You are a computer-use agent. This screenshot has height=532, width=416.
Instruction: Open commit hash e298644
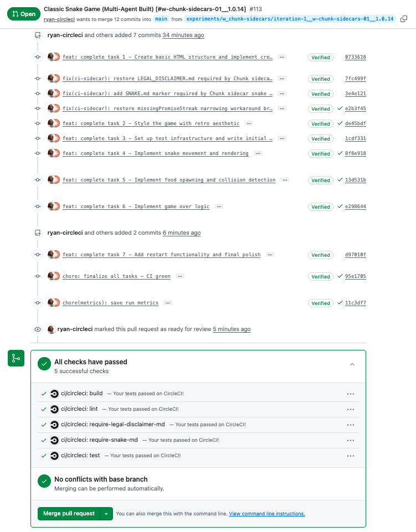point(355,206)
